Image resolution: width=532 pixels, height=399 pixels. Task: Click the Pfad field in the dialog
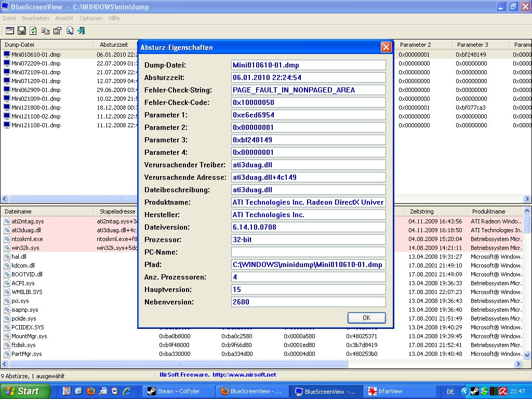point(309,264)
